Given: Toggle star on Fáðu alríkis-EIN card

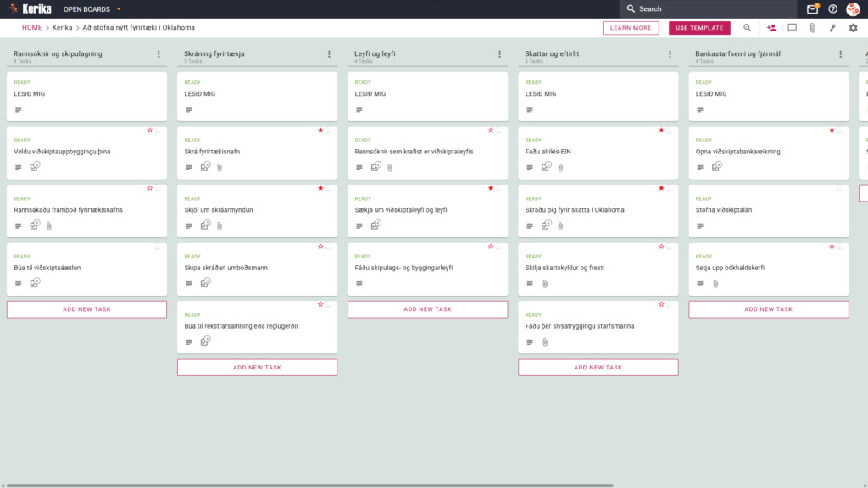Looking at the screenshot, I should [x=661, y=130].
